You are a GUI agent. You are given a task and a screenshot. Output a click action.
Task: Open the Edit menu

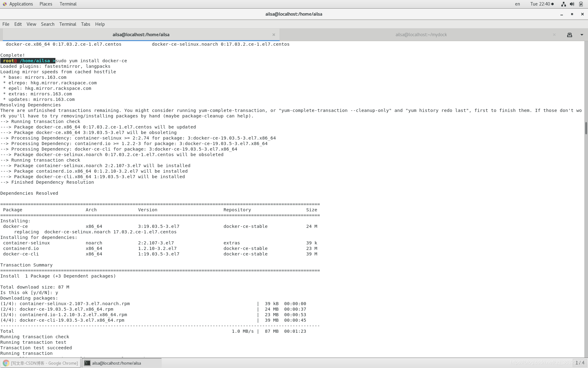[18, 24]
